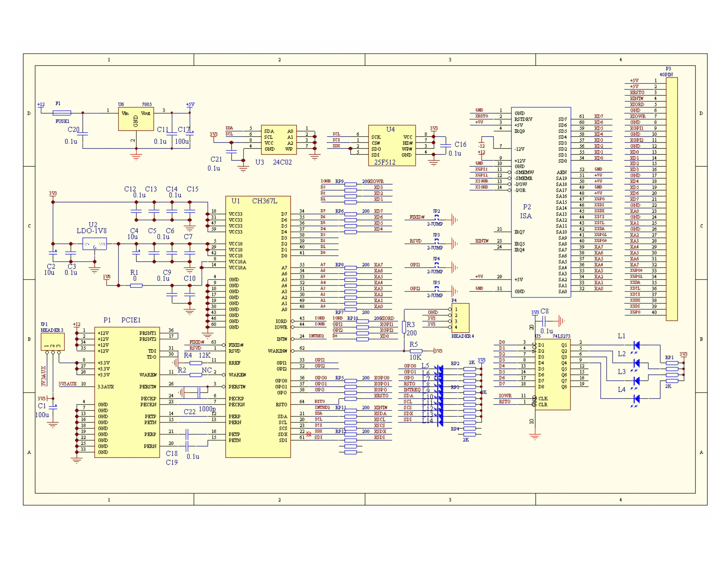Image resolution: width=728 pixels, height=563 pixels.
Task: Click the 'PRSNT1' pin name on P1
Action: click(148, 333)
